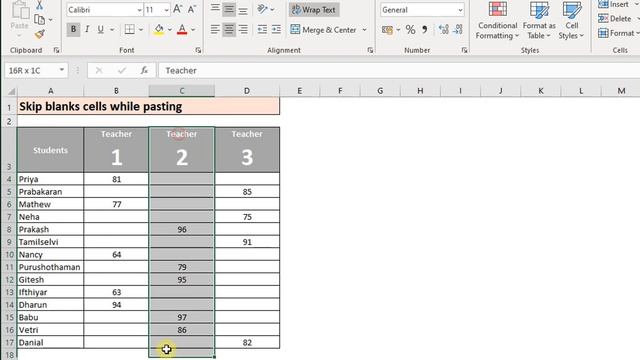Image resolution: width=640 pixels, height=360 pixels.
Task: Open the Clipboard dialog launcher
Action: pyautogui.click(x=56, y=50)
